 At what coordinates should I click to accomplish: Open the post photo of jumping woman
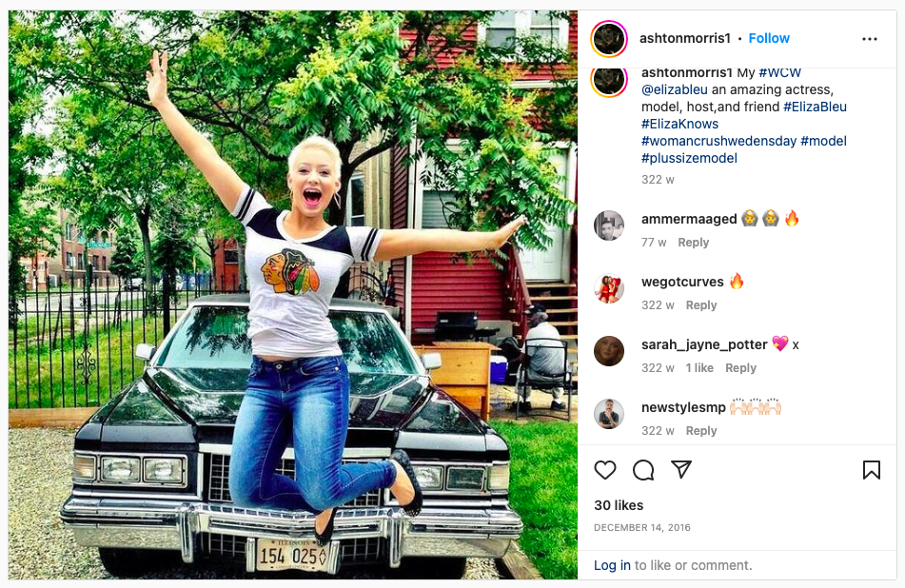(292, 295)
